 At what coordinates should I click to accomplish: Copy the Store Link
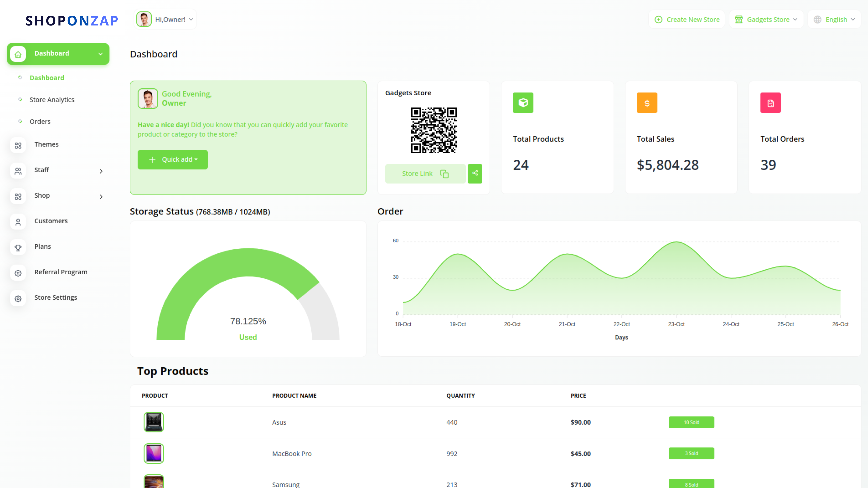pos(425,174)
